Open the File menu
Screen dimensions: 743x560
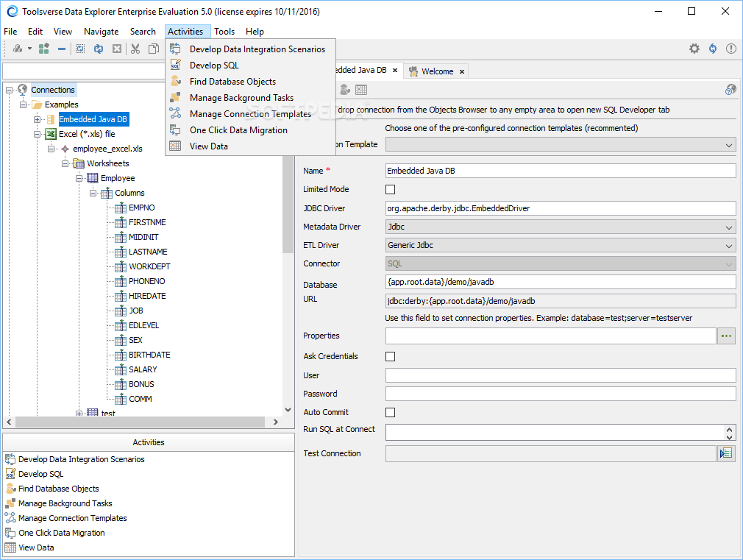coord(10,32)
